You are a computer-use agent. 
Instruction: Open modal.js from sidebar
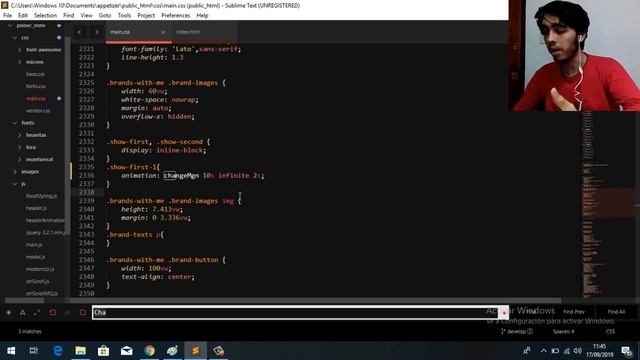[36, 257]
